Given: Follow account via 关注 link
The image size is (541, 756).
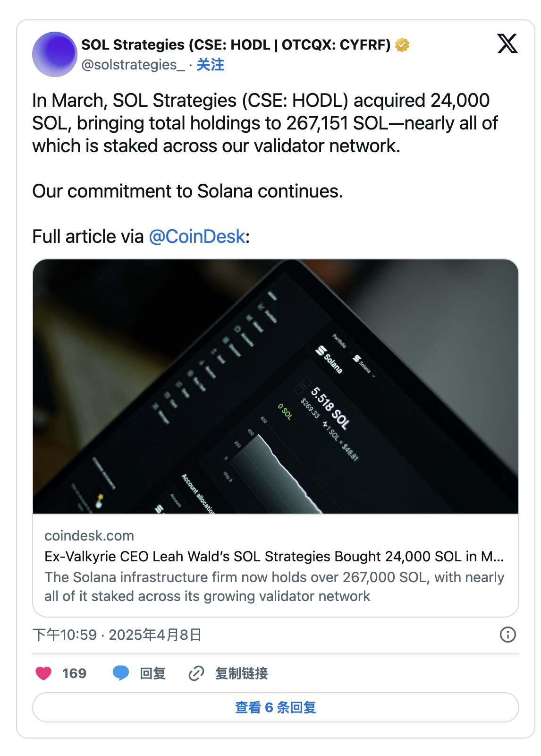Looking at the screenshot, I should pos(211,65).
